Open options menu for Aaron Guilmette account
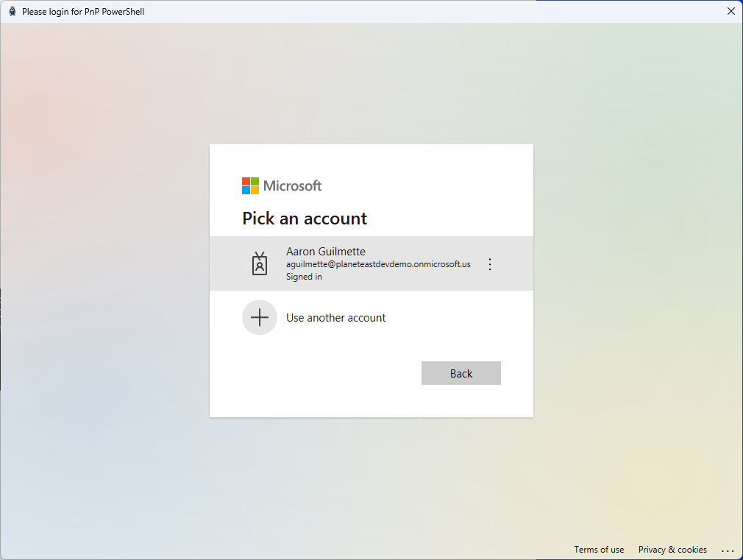743x560 pixels. 490,264
